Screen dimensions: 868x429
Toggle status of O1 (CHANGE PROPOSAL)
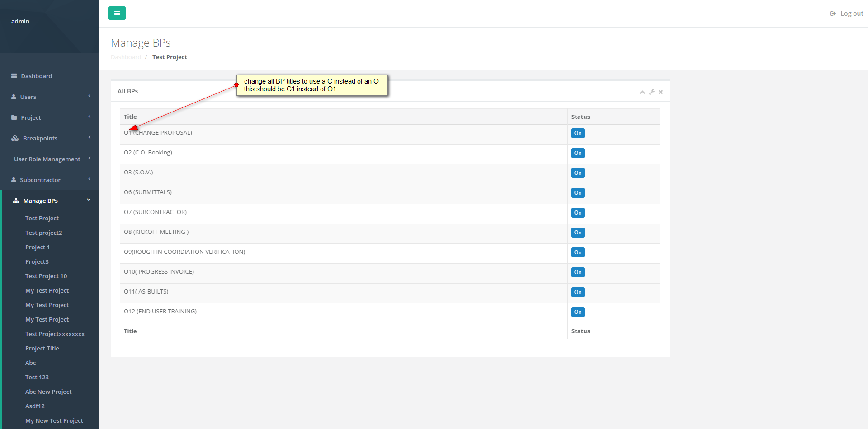point(578,133)
